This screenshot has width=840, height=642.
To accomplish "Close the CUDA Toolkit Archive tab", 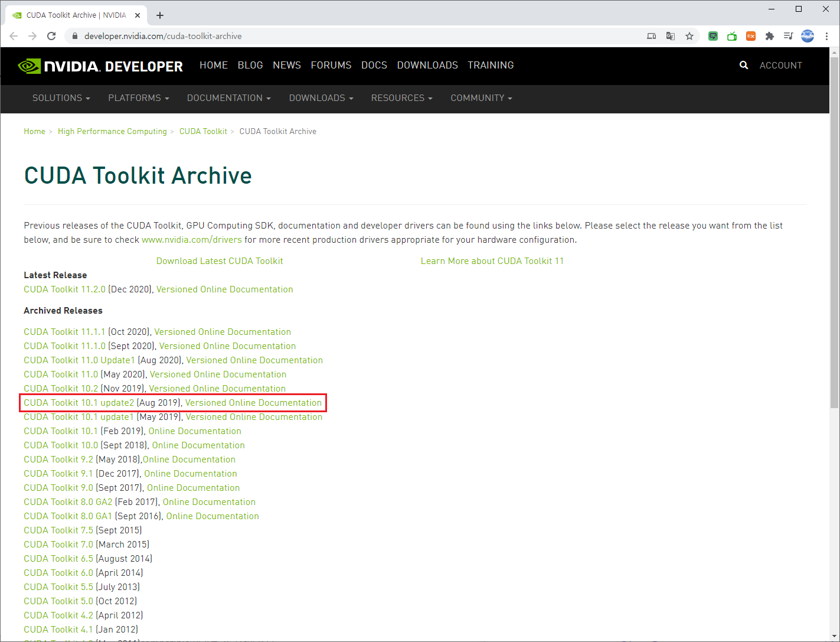I will coord(138,15).
